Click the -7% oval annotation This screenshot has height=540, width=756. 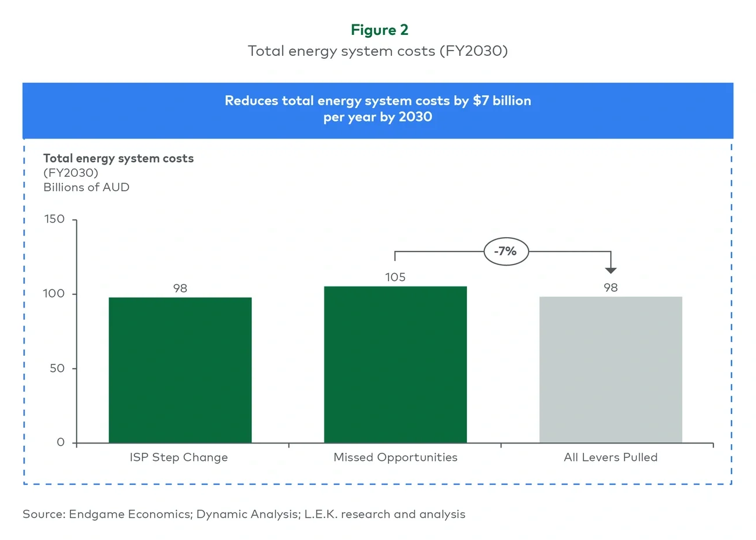505,251
